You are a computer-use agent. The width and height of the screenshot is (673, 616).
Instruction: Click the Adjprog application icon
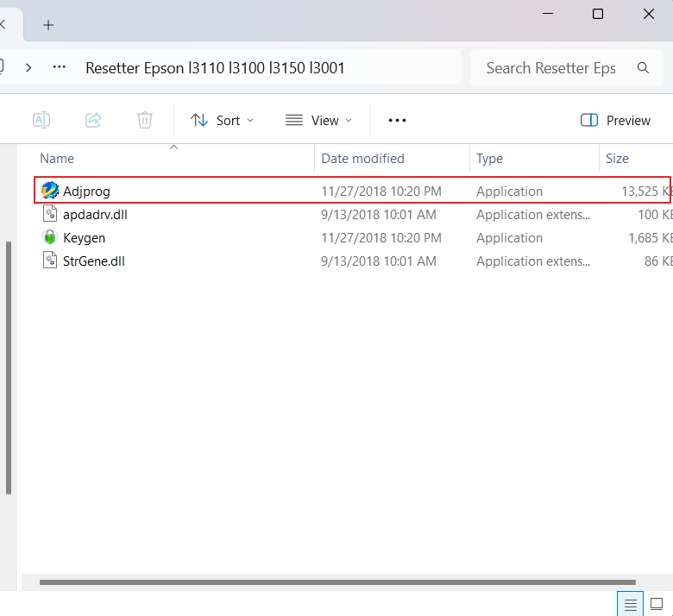click(50, 191)
